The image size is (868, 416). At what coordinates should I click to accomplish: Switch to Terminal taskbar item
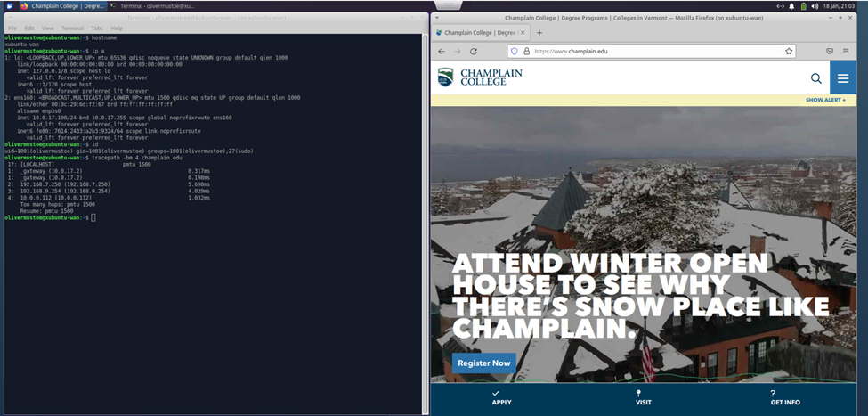click(x=152, y=6)
